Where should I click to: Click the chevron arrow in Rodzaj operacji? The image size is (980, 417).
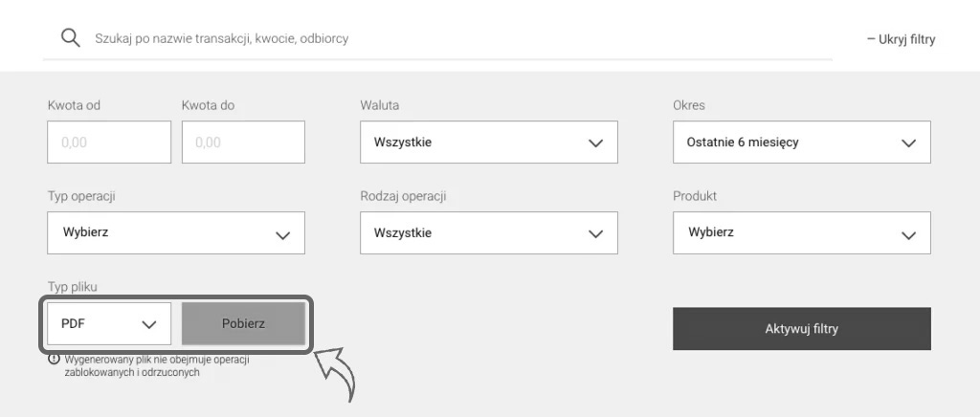(x=596, y=234)
